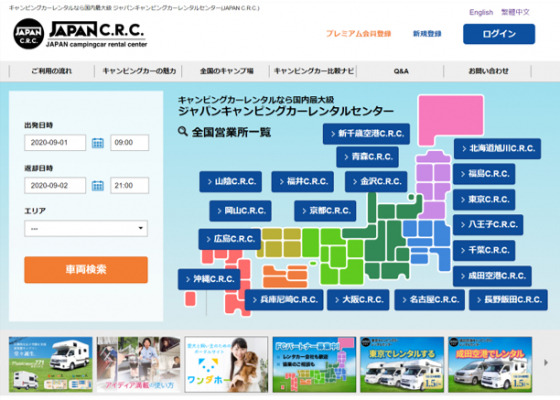
Task: Open the ご利用の流れ menu item
Action: tap(52, 71)
